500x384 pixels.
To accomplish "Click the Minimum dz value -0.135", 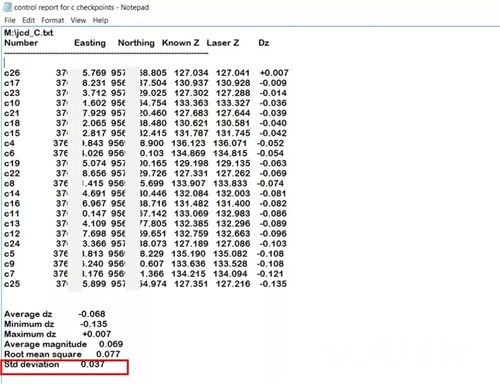I will (x=94, y=324).
